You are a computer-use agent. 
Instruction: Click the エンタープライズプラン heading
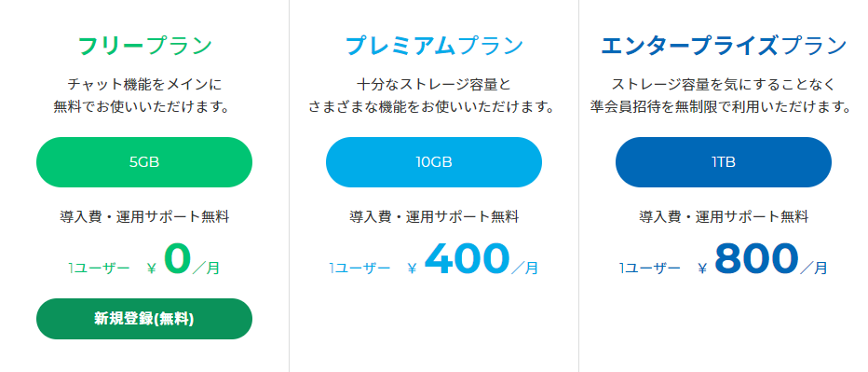[724, 46]
